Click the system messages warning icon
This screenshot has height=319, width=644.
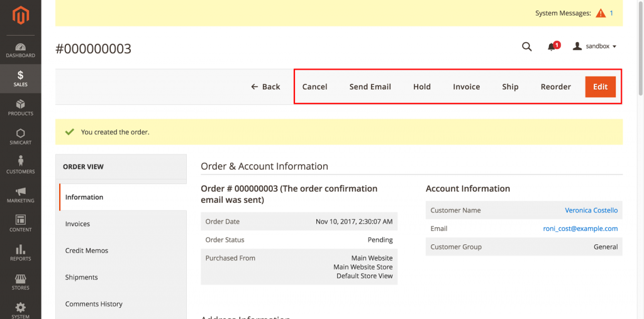click(601, 13)
